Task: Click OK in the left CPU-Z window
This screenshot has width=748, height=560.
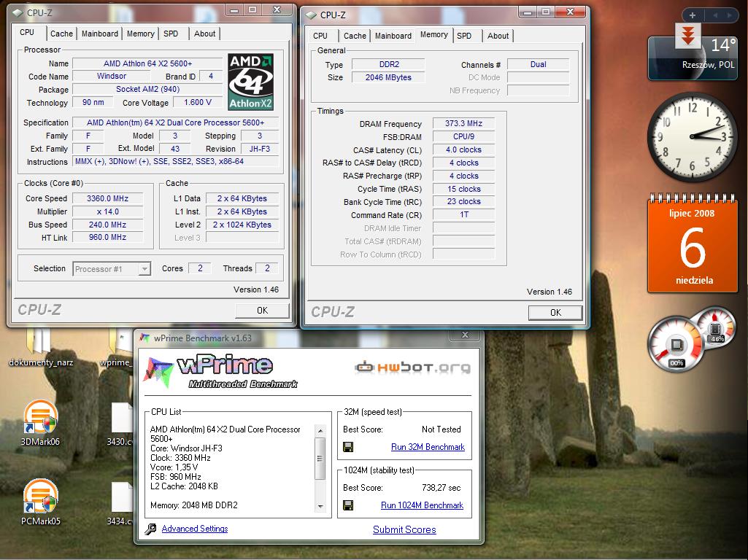Action: (x=262, y=311)
